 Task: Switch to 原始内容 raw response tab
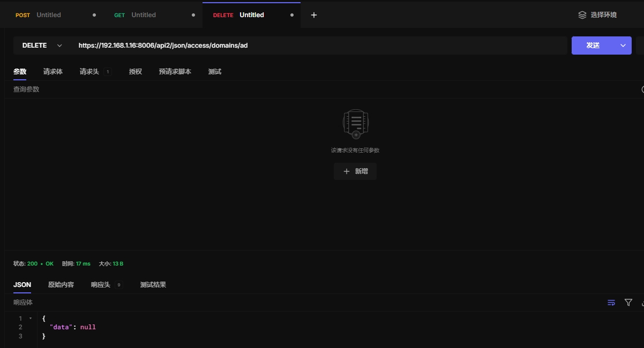(x=61, y=285)
